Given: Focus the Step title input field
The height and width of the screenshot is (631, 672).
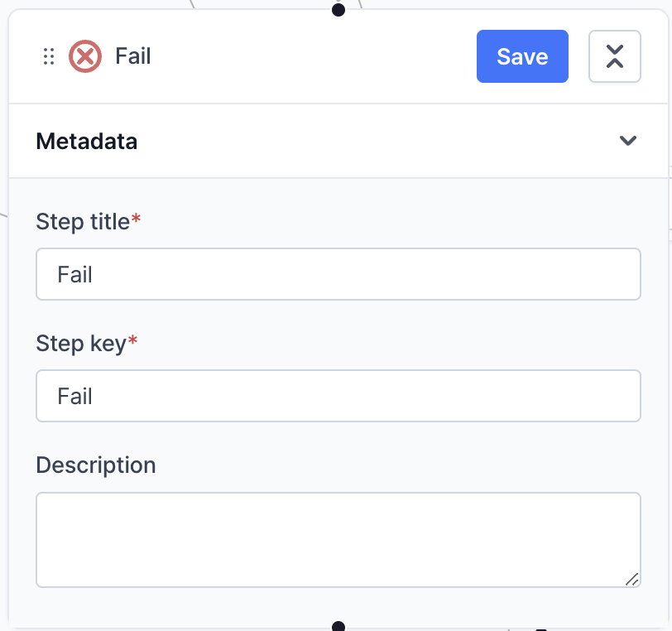Looking at the screenshot, I should [338, 274].
